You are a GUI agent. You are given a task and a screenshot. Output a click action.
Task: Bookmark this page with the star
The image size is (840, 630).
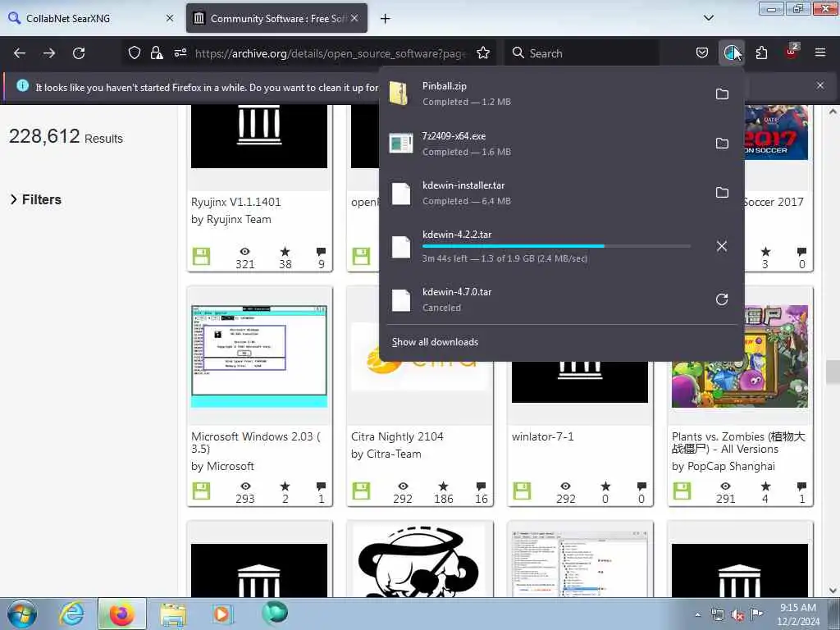483,52
